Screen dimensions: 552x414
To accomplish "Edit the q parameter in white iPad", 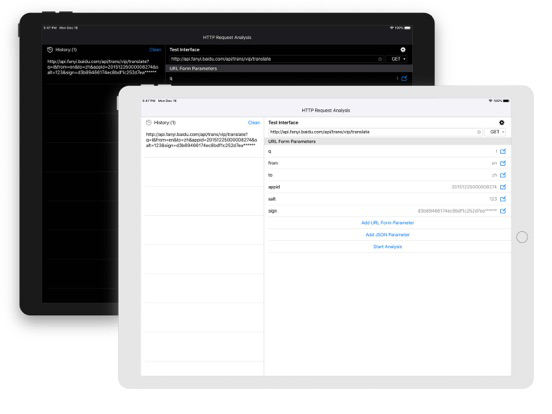I will pyautogui.click(x=503, y=151).
